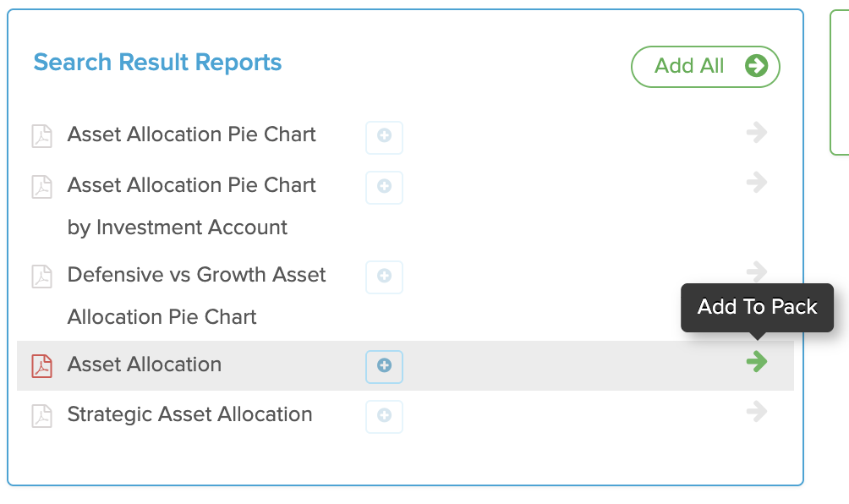
Task: Click add arrow for Strategic Asset Allocation
Action: [x=757, y=412]
